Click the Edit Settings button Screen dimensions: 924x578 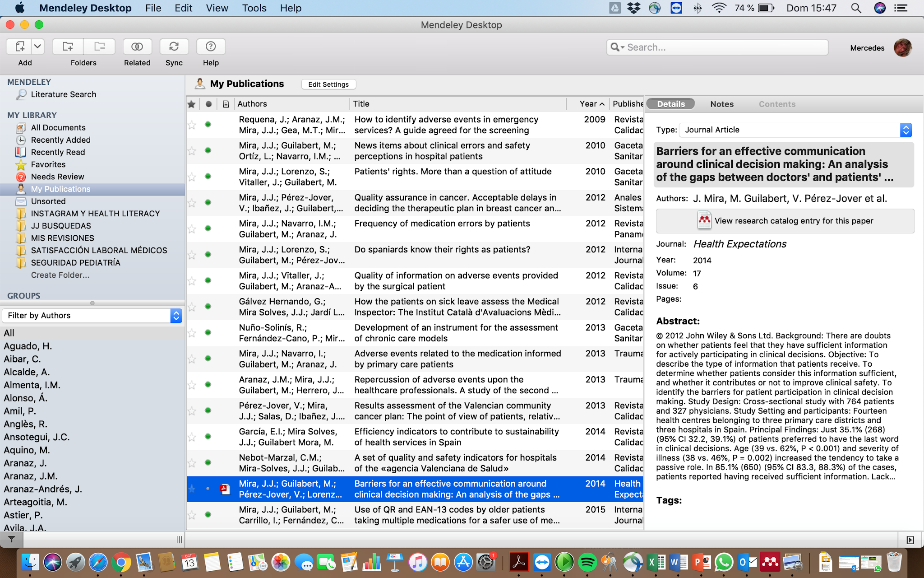pos(328,84)
